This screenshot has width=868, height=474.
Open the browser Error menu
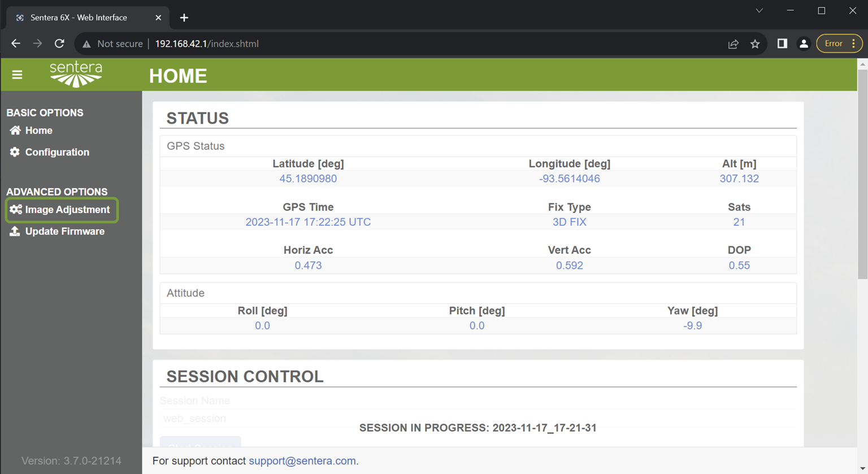[839, 44]
